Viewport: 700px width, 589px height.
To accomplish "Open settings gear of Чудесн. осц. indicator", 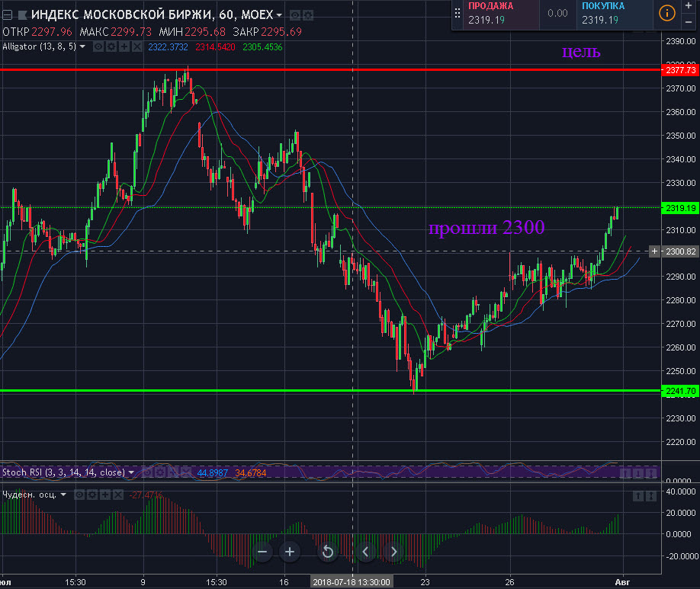I will pos(92,495).
